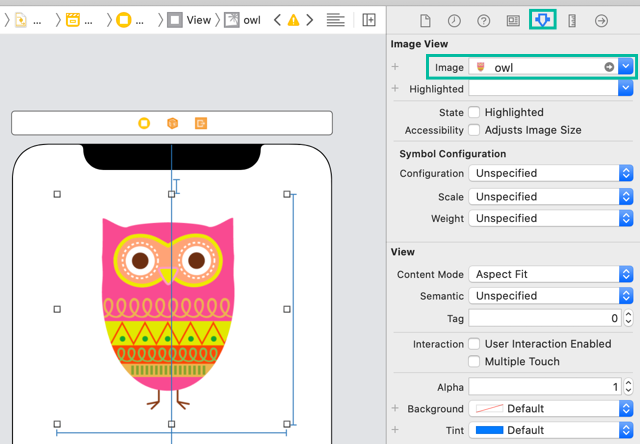Select the Attributes inspector icon
Image resolution: width=640 pixels, height=444 pixels.
point(542,20)
